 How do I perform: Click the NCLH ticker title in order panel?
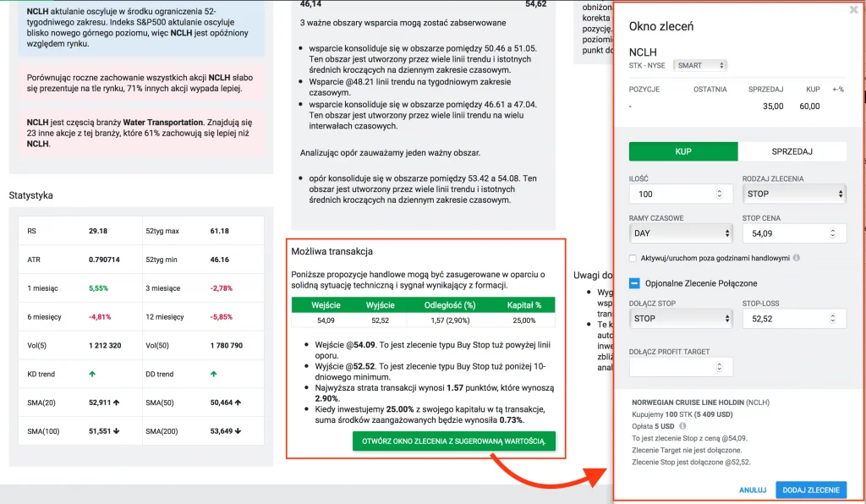pyautogui.click(x=643, y=52)
